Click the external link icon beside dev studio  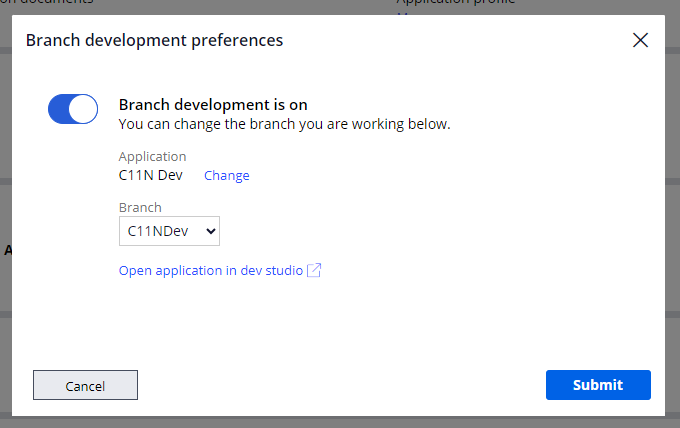pos(314,270)
